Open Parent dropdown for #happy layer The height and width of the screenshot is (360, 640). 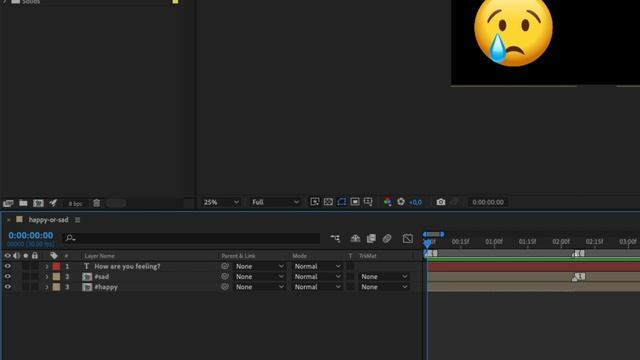pyautogui.click(x=260, y=287)
